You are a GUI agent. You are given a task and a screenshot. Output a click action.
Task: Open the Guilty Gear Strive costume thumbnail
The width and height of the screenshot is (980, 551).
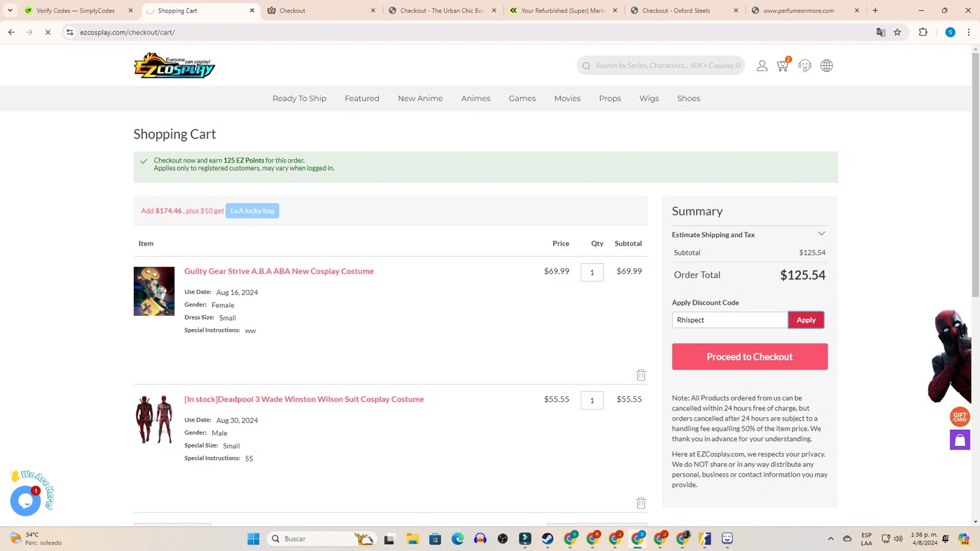pos(154,291)
